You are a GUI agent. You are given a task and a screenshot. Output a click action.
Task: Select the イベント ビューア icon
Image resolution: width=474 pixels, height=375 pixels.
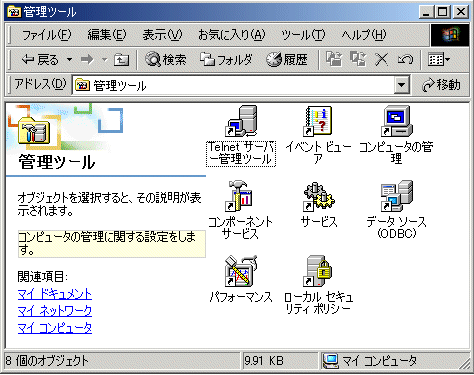318,121
